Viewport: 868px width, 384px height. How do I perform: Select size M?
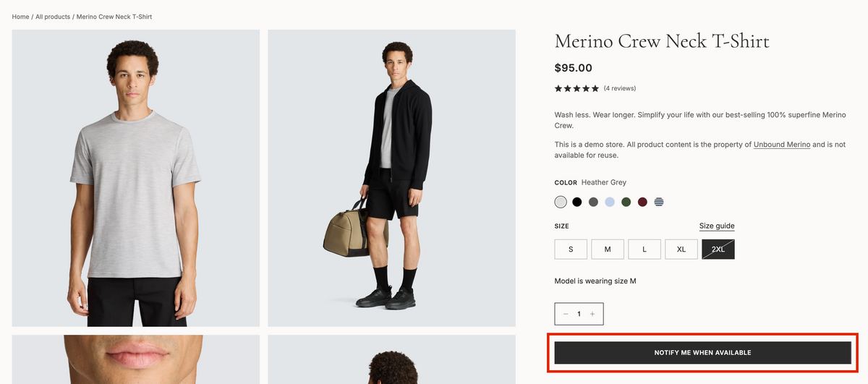coord(608,249)
